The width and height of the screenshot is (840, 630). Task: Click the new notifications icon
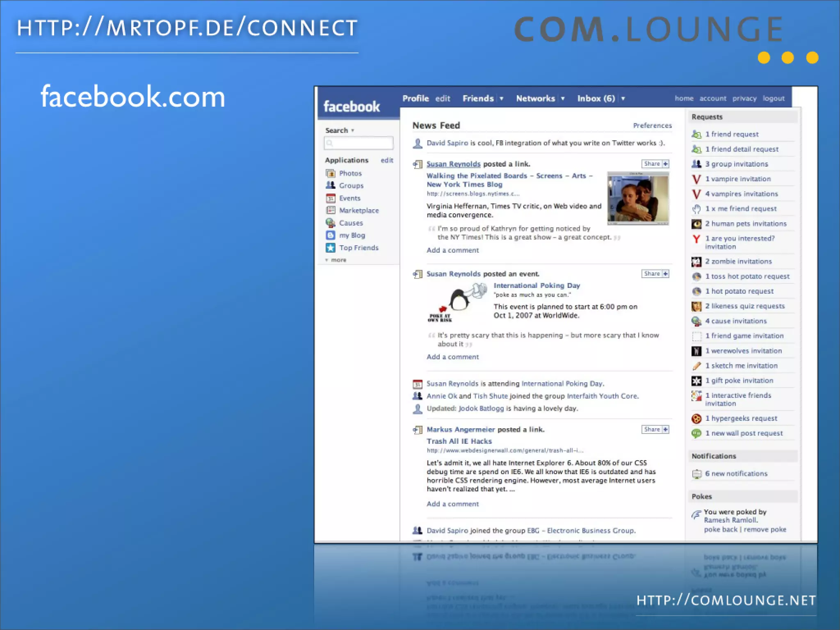point(696,474)
